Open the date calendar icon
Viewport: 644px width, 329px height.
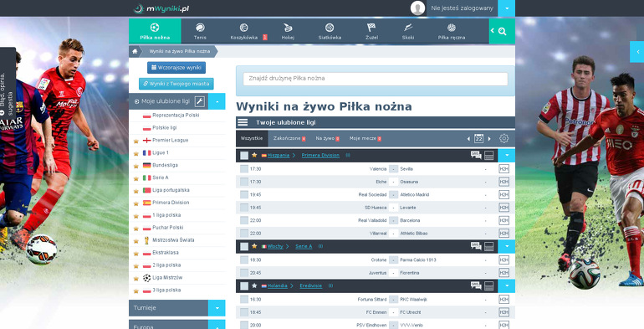point(478,139)
